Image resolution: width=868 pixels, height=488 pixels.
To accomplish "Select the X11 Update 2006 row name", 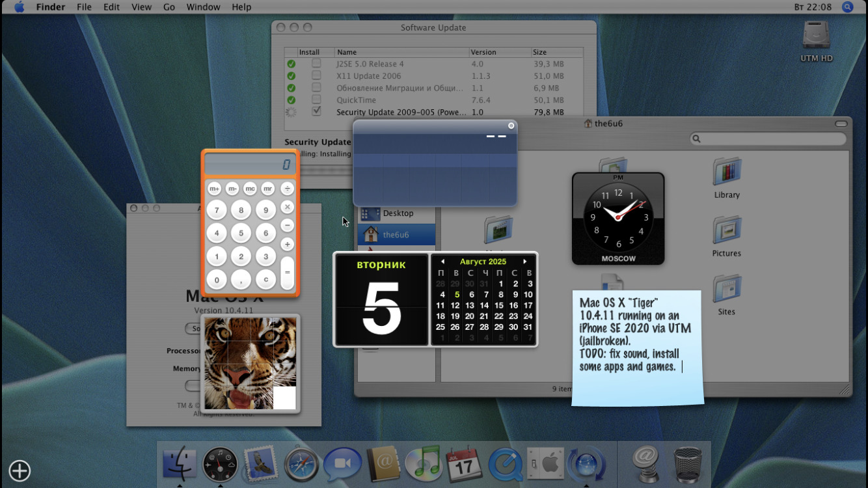I will point(368,76).
